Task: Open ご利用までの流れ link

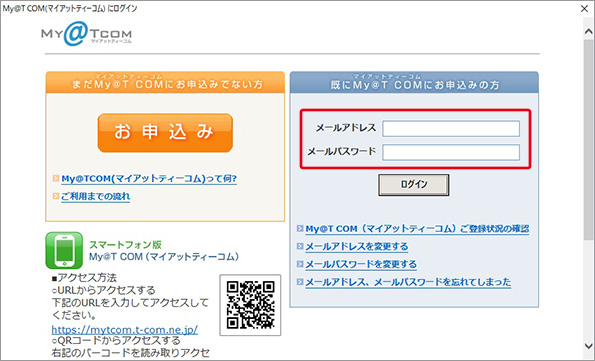Action: (96, 196)
